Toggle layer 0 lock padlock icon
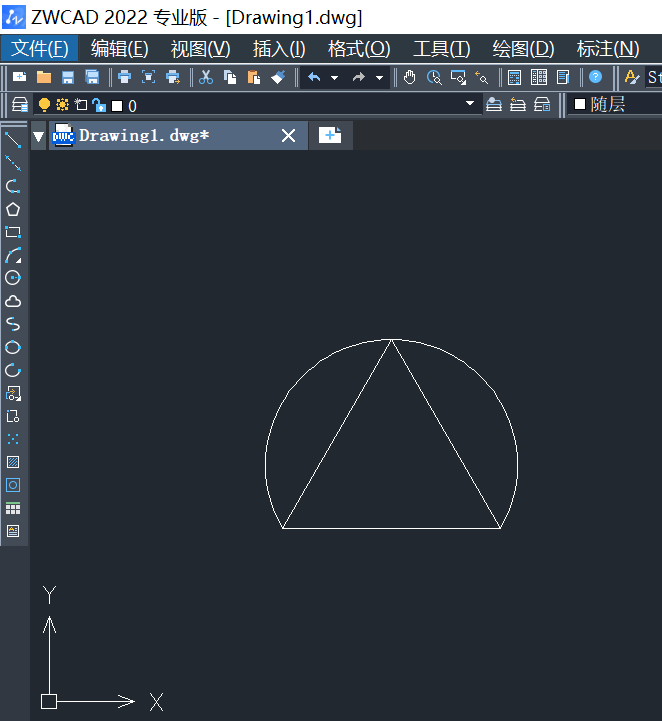Viewport: 662px width, 721px height. pos(99,105)
